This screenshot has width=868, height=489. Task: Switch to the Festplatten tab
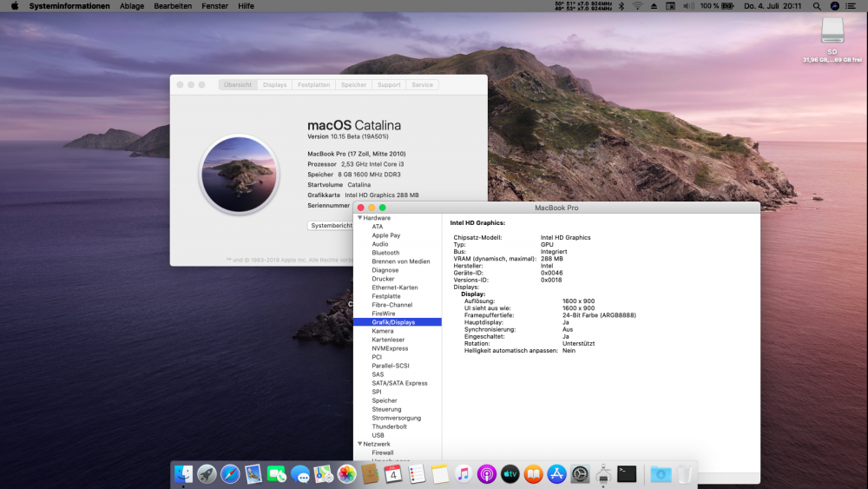tap(313, 85)
